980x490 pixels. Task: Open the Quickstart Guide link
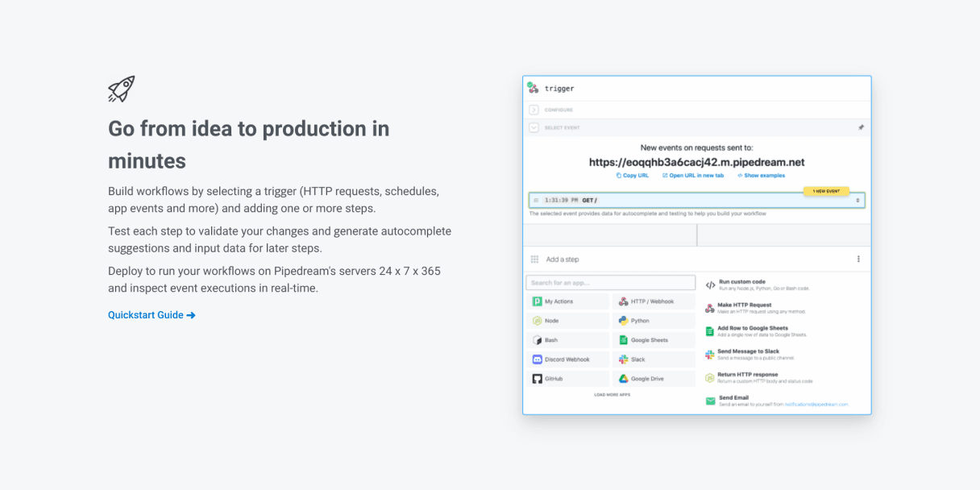(152, 315)
